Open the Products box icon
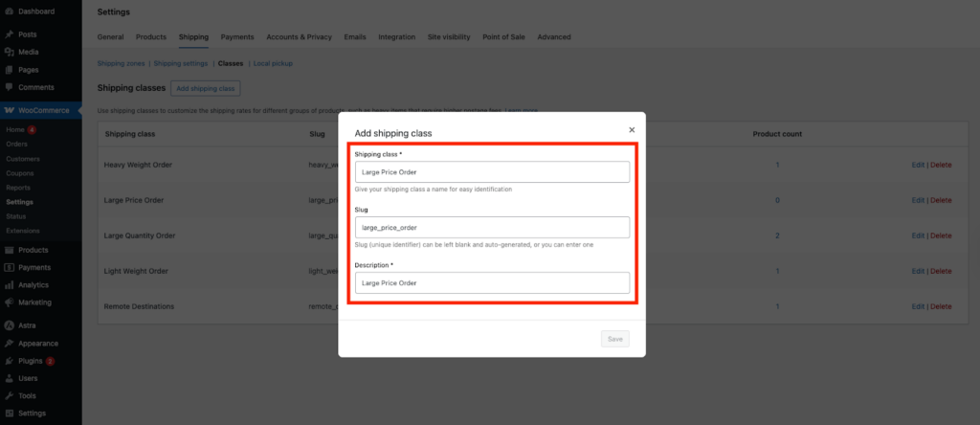 tap(10, 250)
